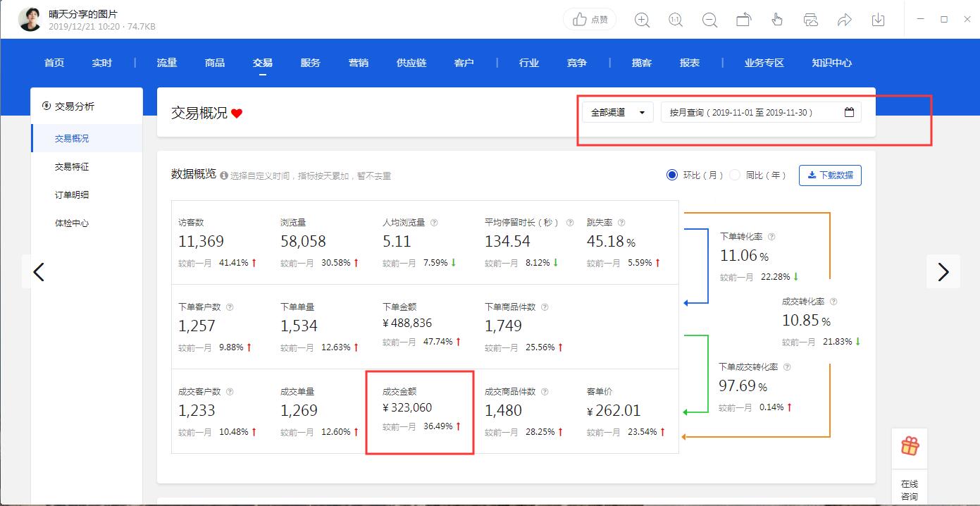Open the 业务专区 tab
This screenshot has width=980, height=506.
(764, 63)
